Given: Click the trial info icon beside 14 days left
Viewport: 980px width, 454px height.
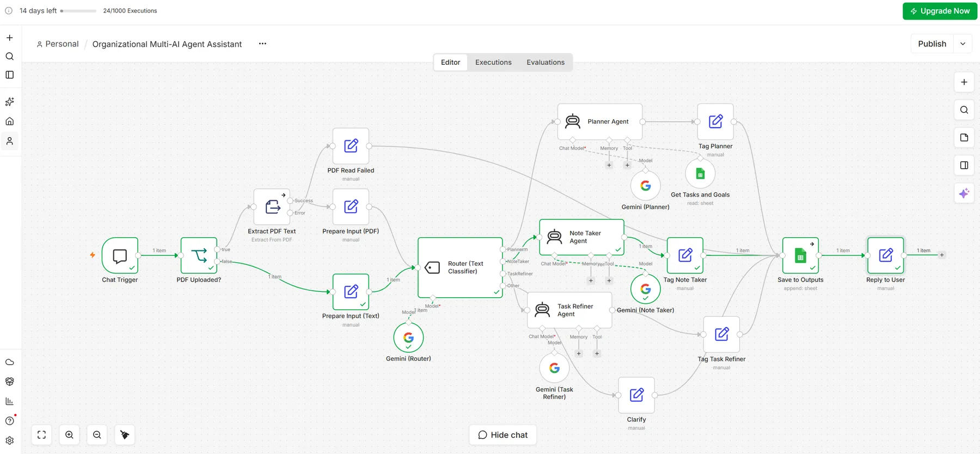Looking at the screenshot, I should click(x=9, y=10).
